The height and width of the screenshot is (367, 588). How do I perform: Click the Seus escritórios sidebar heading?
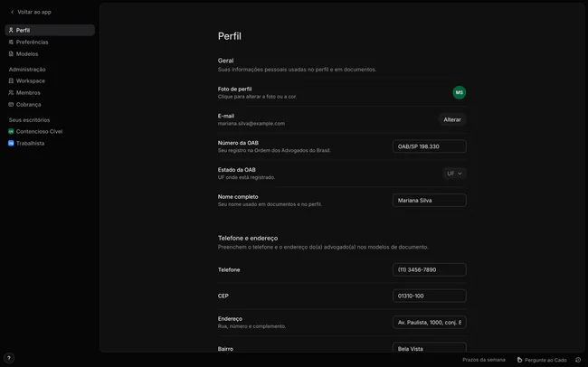click(29, 120)
